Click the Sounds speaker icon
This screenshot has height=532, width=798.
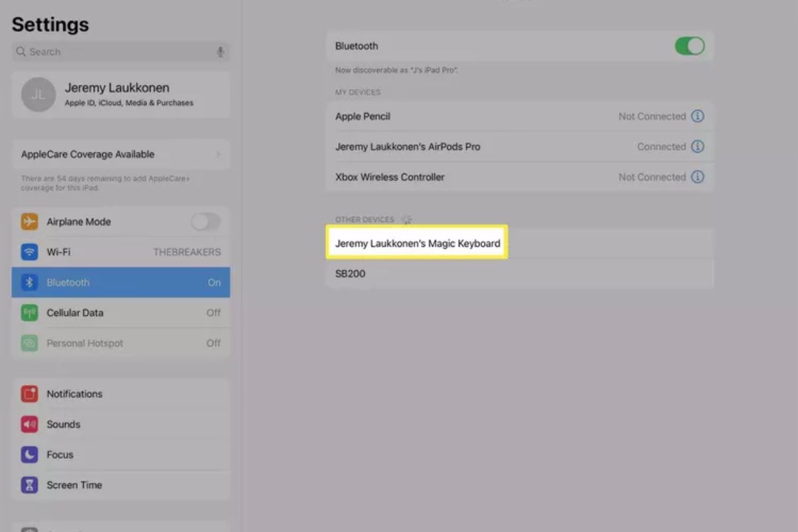[x=29, y=424]
